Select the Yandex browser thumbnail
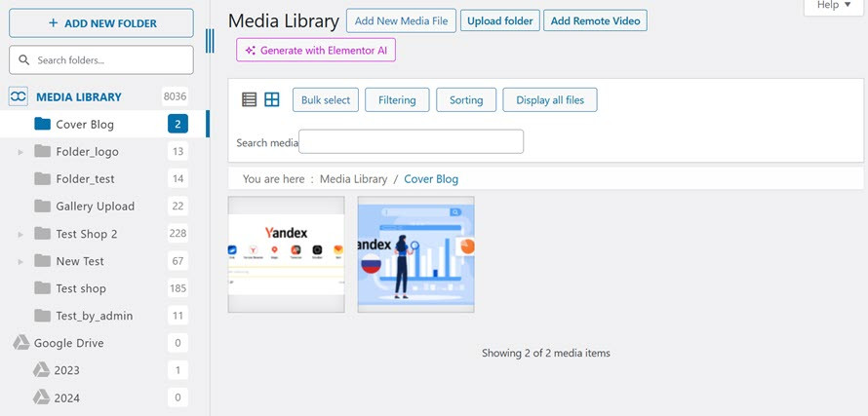 tap(286, 254)
